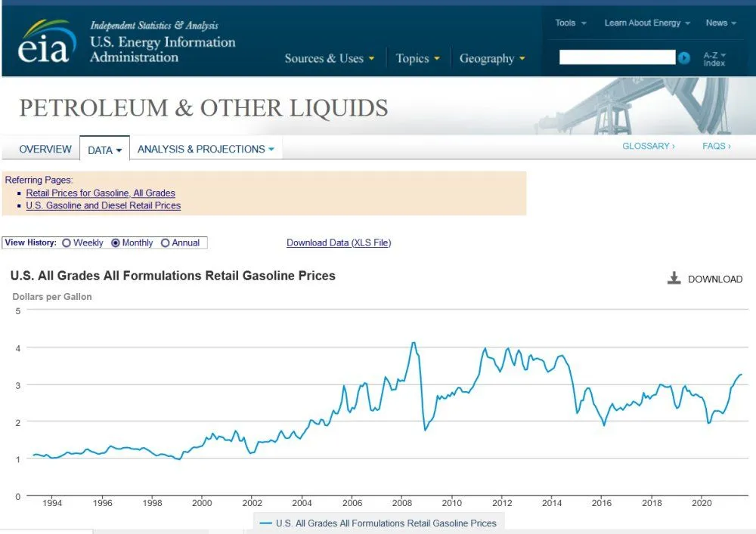
Task: Click Download Data (XLS File) link
Action: 339,242
